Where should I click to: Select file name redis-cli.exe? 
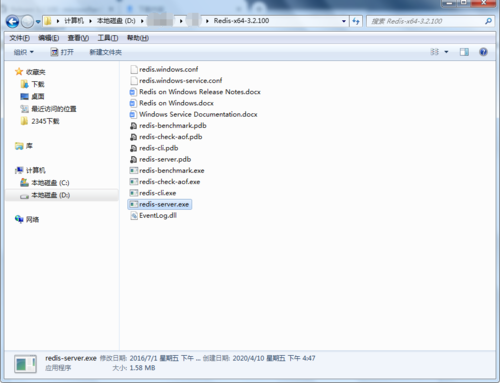click(x=157, y=193)
